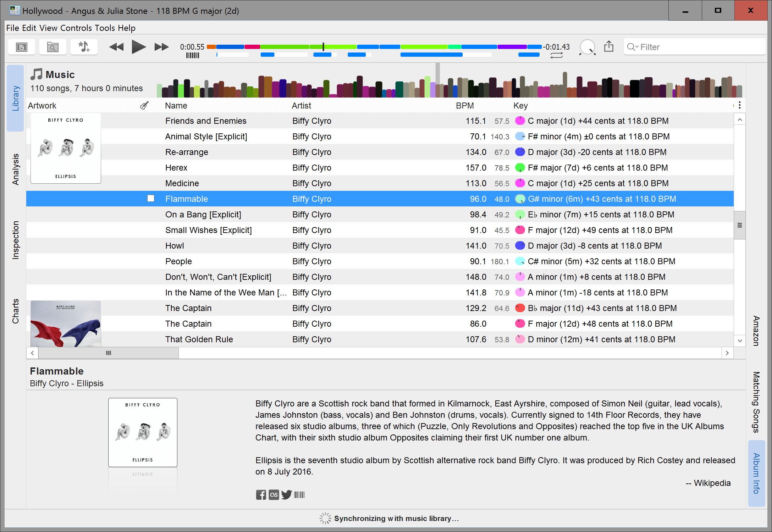This screenshot has width=772, height=532.
Task: Click key color dot for The Captain 129.2
Action: pyautogui.click(x=520, y=308)
